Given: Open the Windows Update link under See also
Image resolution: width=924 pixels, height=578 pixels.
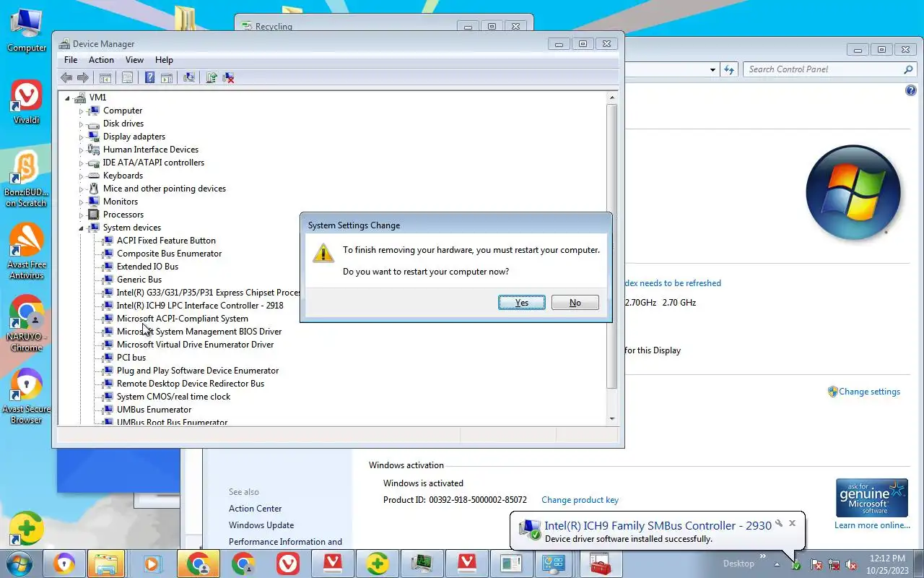Looking at the screenshot, I should [261, 525].
